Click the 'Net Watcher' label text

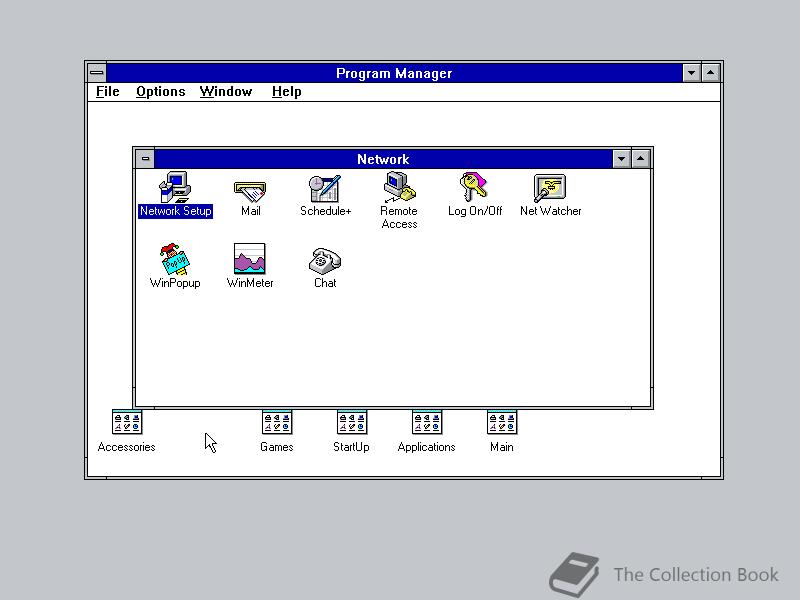[551, 211]
